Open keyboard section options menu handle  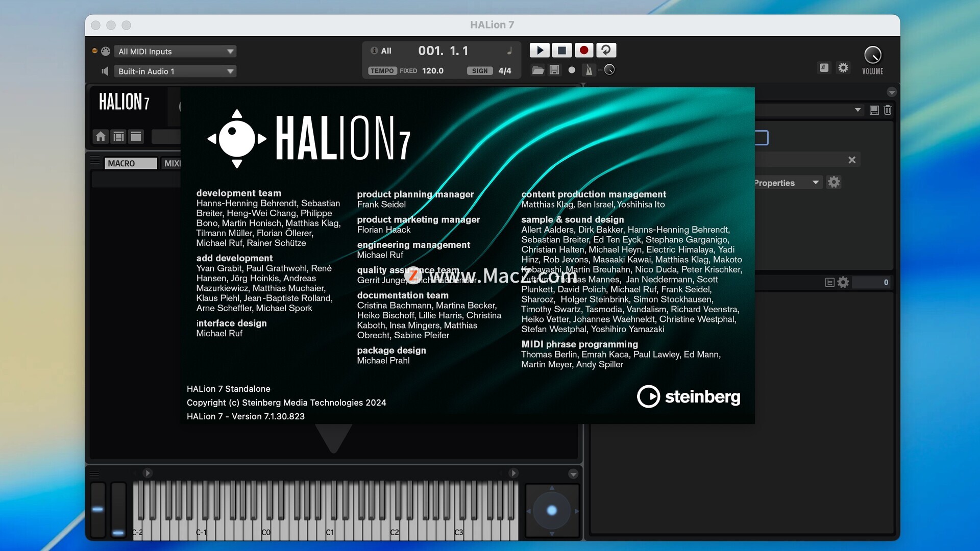click(x=94, y=474)
